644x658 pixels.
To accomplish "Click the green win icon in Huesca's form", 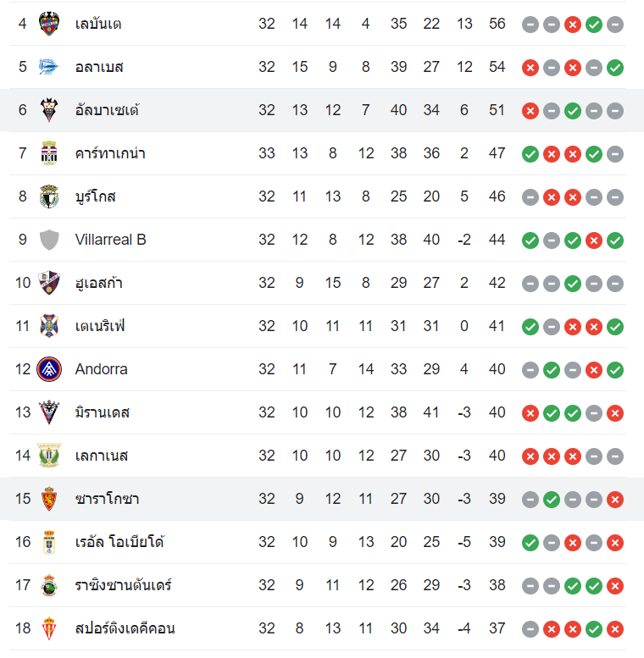I will [x=573, y=284].
